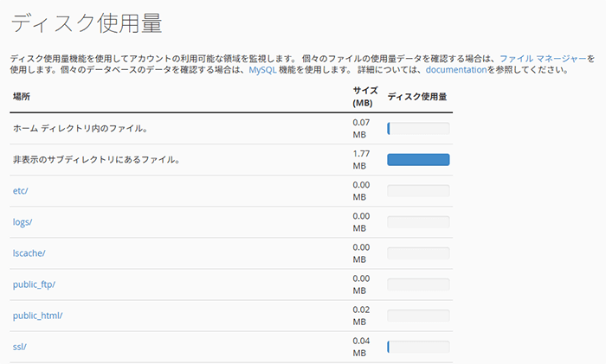
Task: Click the ディスク使用量 page heading
Action: pyautogui.click(x=87, y=23)
